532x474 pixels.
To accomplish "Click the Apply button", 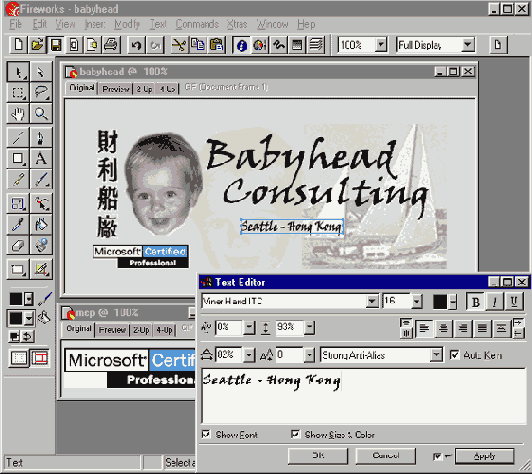I will [x=484, y=456].
